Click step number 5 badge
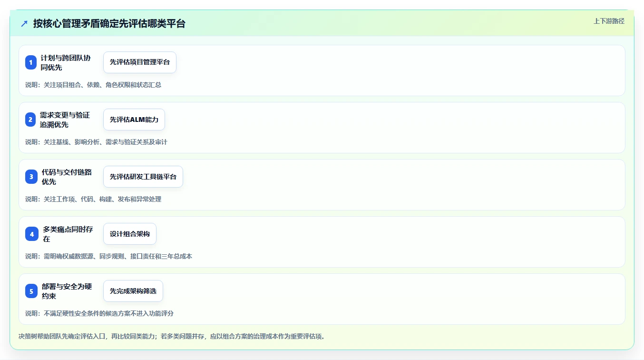This screenshot has width=644, height=360. click(31, 291)
